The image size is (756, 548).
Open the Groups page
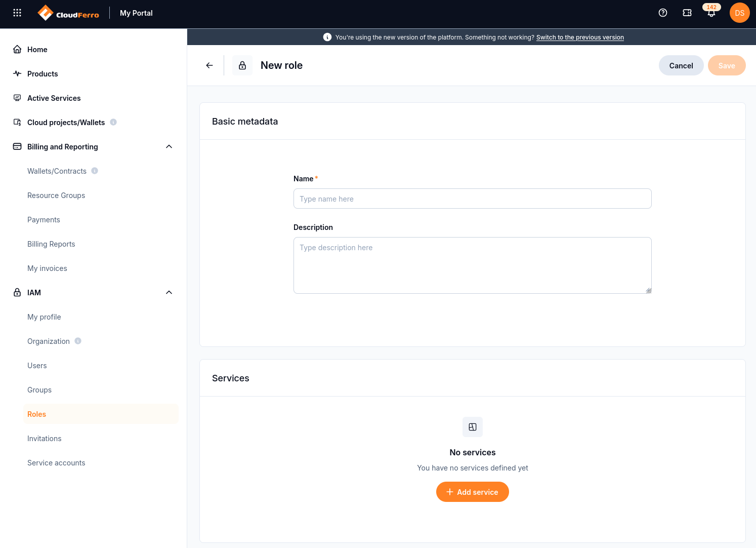coord(39,390)
